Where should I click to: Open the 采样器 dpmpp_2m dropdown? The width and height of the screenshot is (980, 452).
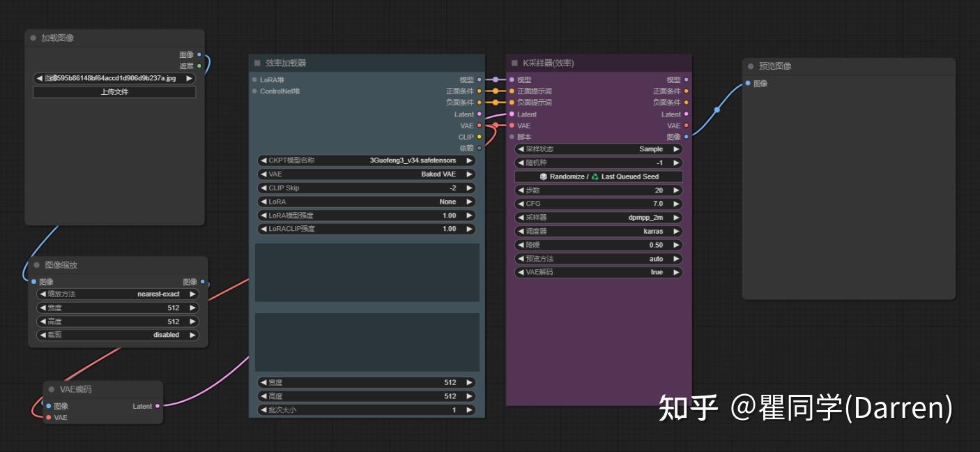[598, 217]
